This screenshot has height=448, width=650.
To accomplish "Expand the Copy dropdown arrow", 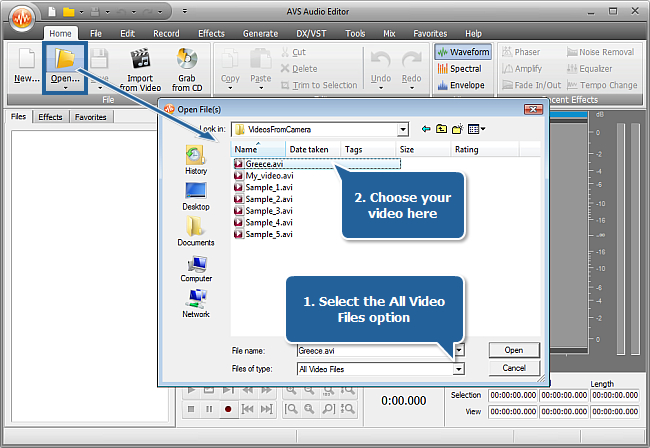I will (230, 88).
